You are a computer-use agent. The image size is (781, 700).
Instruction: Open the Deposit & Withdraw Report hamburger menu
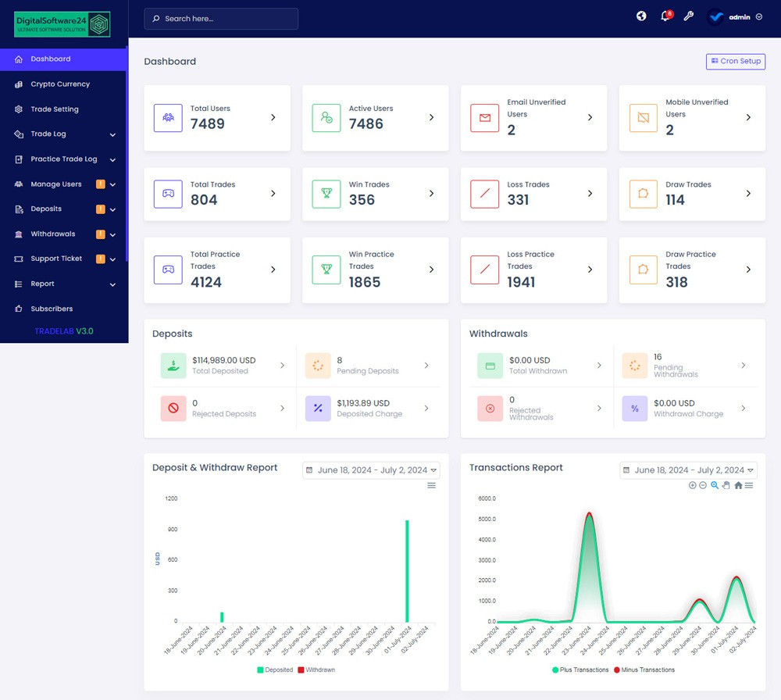click(431, 485)
